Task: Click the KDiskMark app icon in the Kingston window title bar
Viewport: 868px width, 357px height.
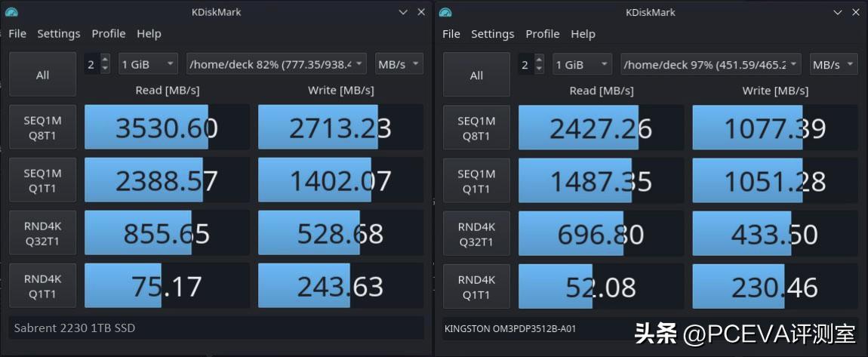Action: pyautogui.click(x=445, y=12)
